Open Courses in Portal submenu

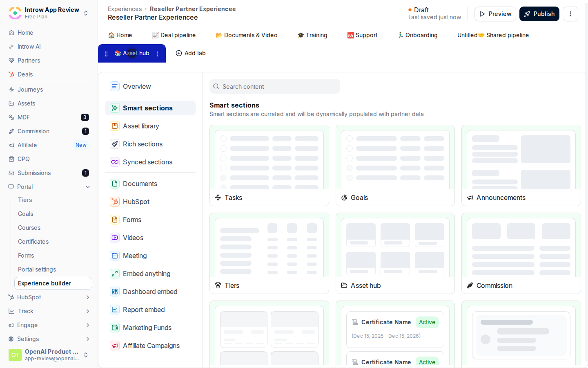29,228
